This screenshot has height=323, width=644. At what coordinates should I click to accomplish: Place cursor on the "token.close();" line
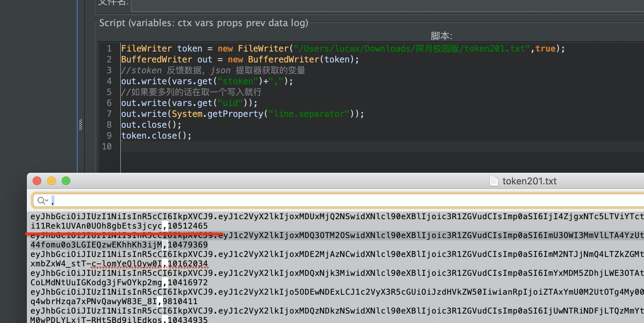156,136
